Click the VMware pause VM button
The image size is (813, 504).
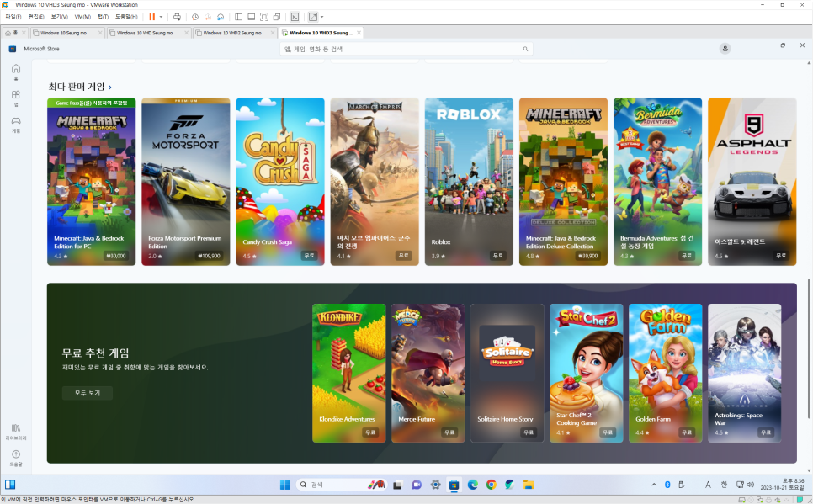click(152, 17)
